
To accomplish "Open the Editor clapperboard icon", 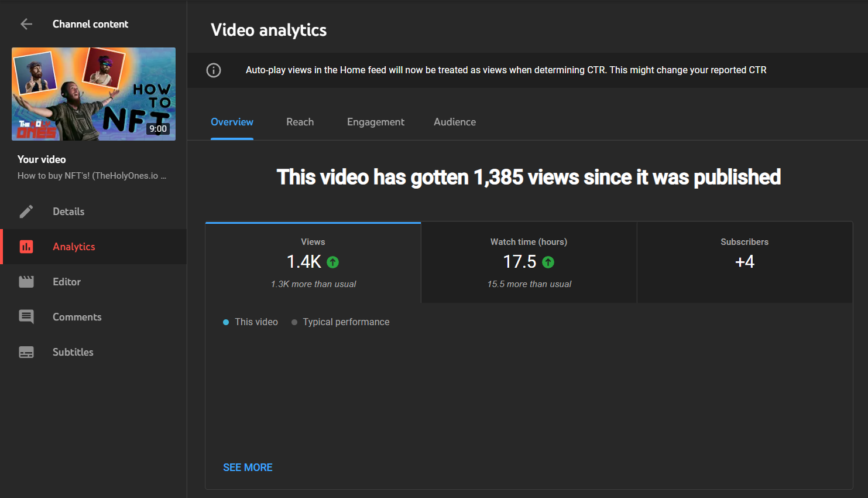I will [x=26, y=281].
